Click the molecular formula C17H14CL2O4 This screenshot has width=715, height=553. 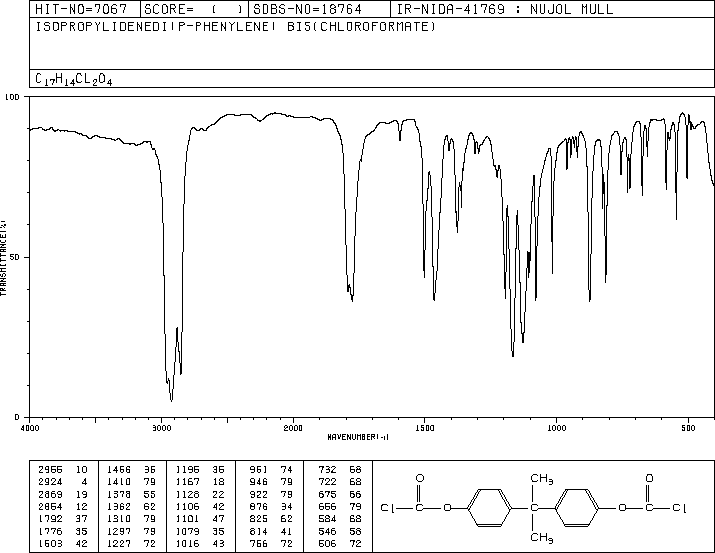click(73, 79)
